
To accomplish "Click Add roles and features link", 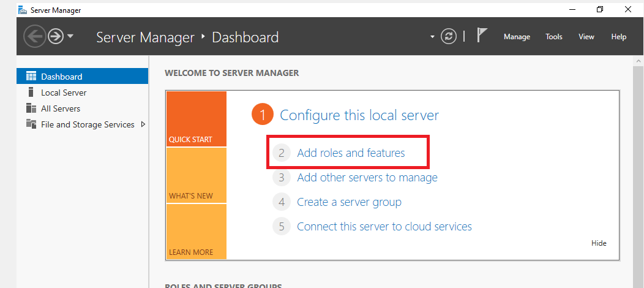I will click(x=351, y=153).
